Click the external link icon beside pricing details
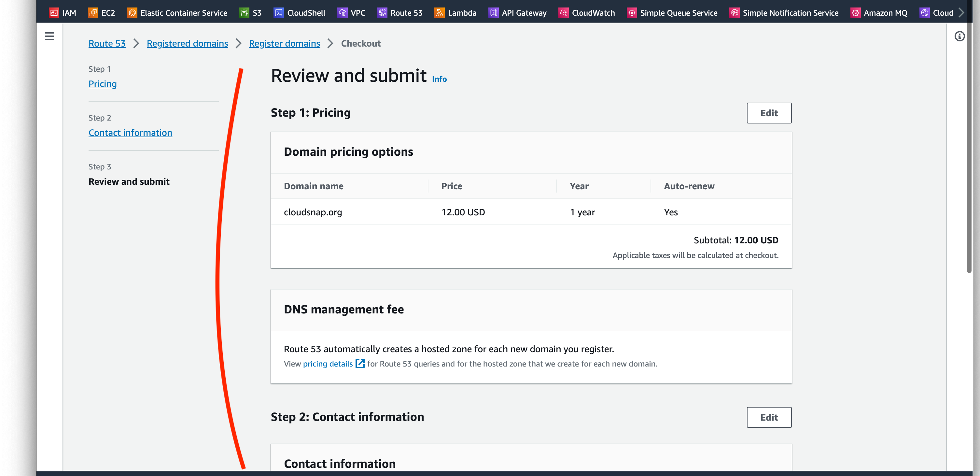The height and width of the screenshot is (476, 980). click(x=360, y=364)
